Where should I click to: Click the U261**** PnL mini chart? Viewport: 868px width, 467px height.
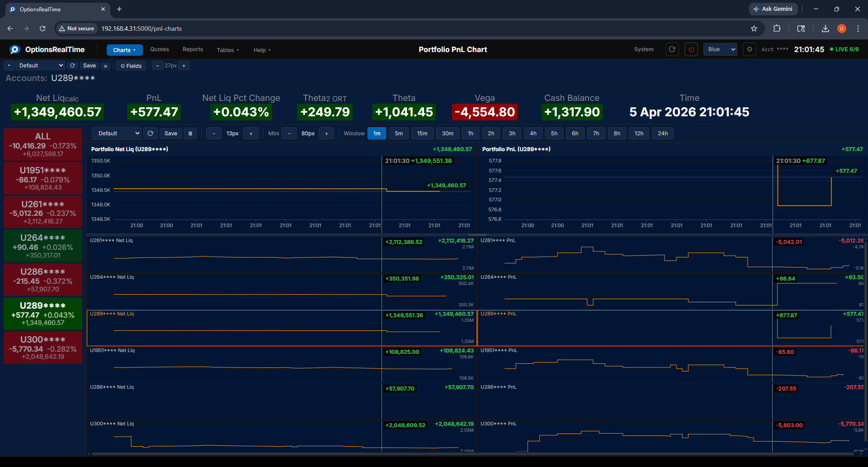pos(672,255)
